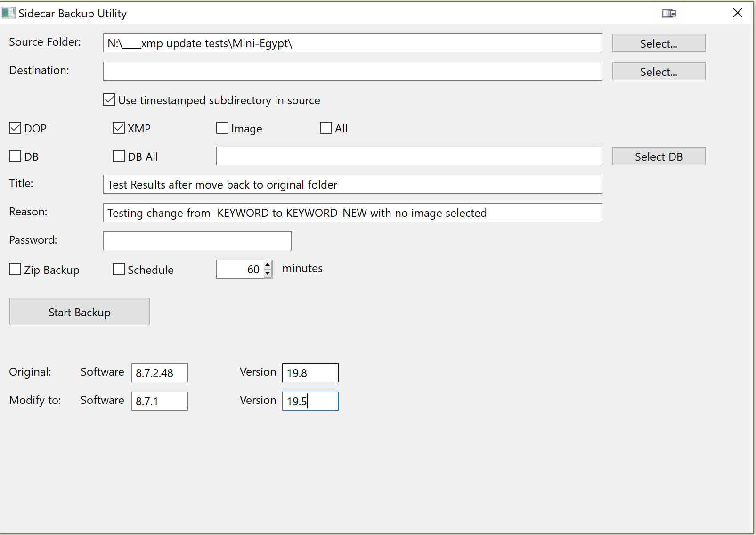This screenshot has width=756, height=535.
Task: Decrease minutes with the down spinner arrow
Action: pos(268,273)
